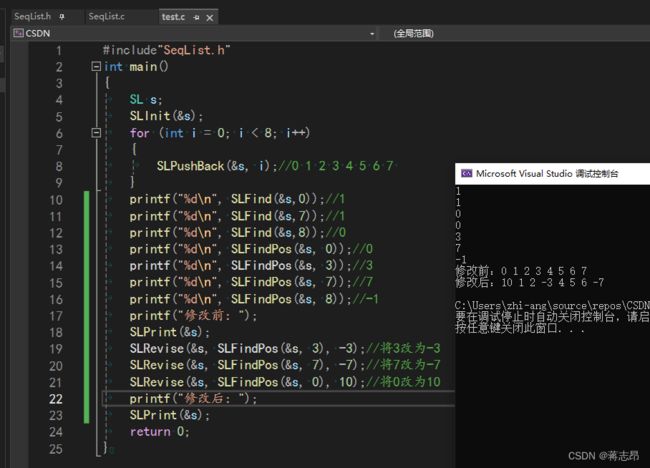
Task: Click the C:\Users\zhi-ang\source\repos path in console
Action: click(552, 306)
